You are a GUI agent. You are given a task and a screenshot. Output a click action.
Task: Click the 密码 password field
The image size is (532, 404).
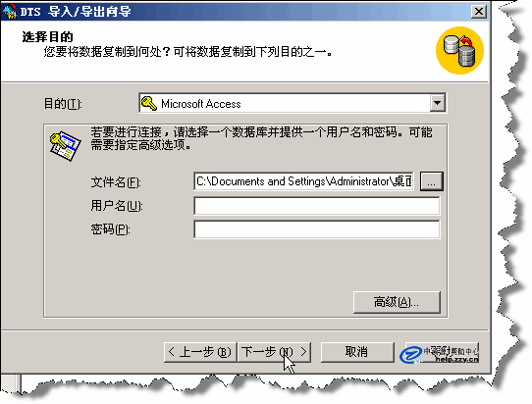[x=317, y=229]
